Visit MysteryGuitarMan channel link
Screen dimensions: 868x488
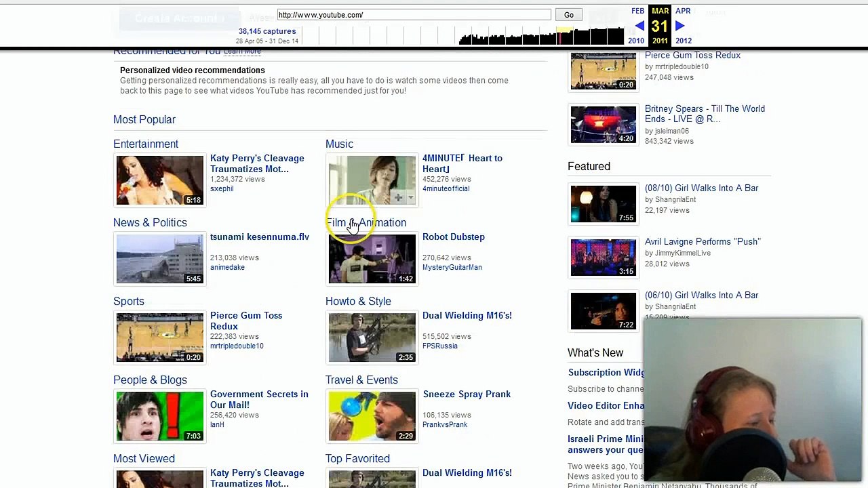click(452, 267)
